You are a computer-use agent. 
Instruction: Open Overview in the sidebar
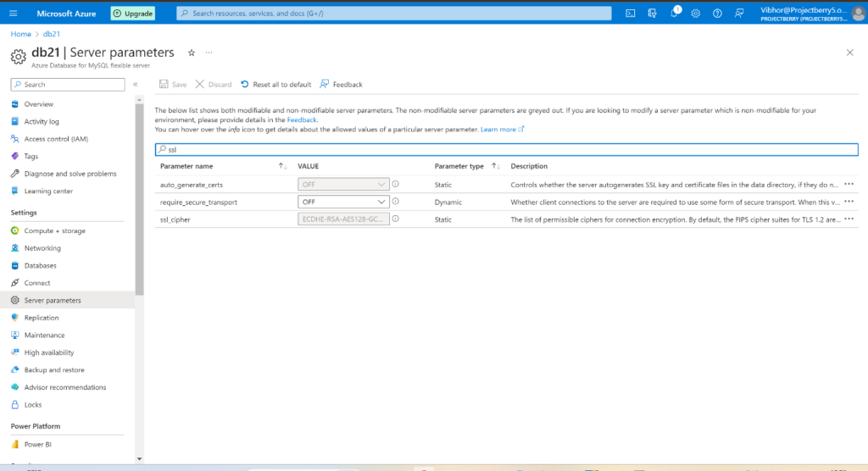39,104
